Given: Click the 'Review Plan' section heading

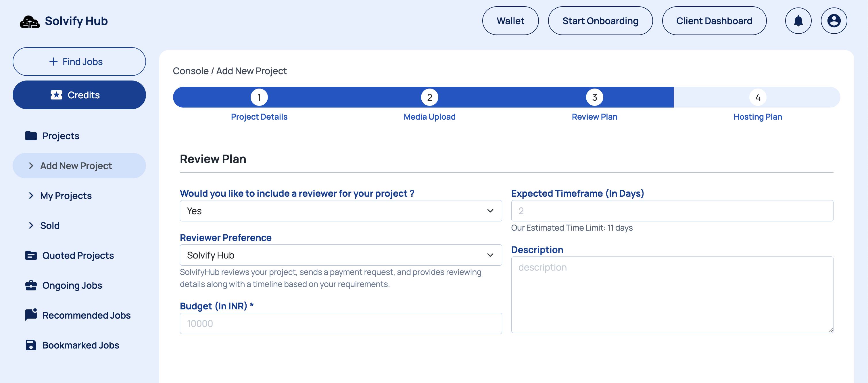Looking at the screenshot, I should tap(213, 159).
